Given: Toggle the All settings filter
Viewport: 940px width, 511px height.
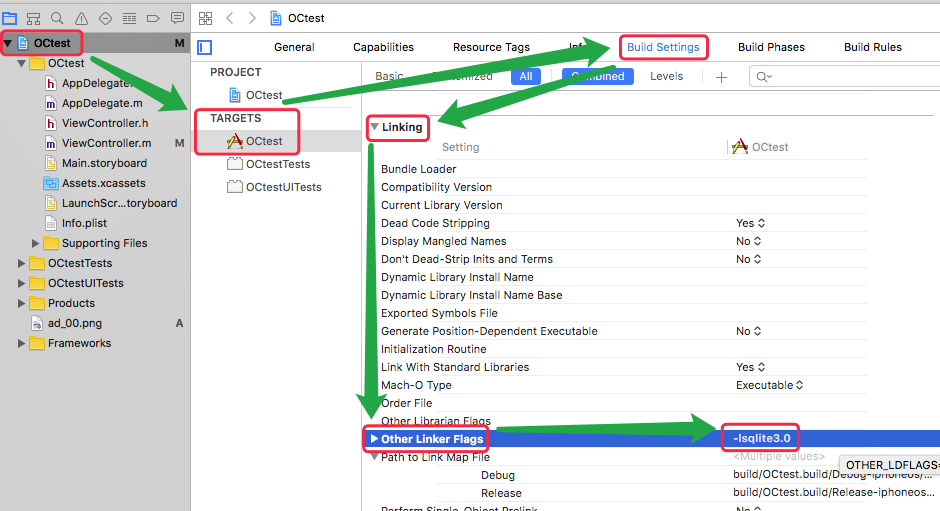Looking at the screenshot, I should (x=526, y=76).
